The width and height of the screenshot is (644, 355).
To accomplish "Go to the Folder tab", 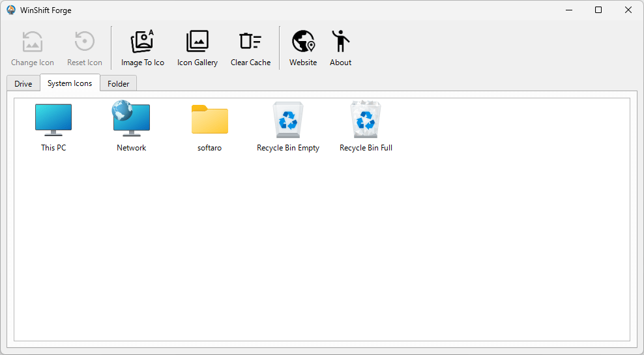I will click(x=118, y=83).
